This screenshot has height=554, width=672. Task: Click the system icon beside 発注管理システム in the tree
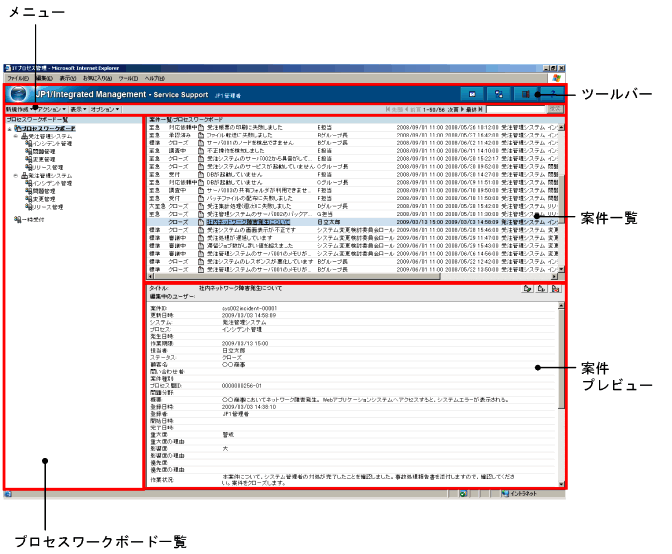pyautogui.click(x=24, y=176)
